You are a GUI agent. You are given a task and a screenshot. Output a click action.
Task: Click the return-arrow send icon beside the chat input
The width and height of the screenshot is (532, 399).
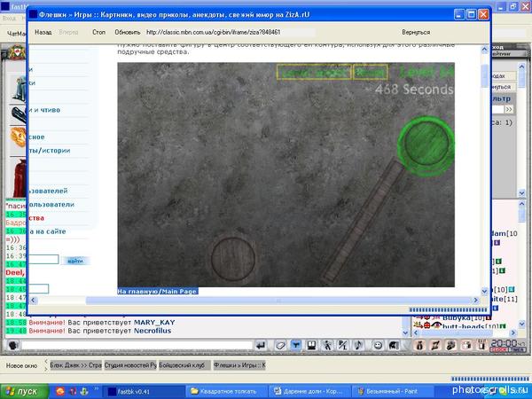pyautogui.click(x=261, y=346)
